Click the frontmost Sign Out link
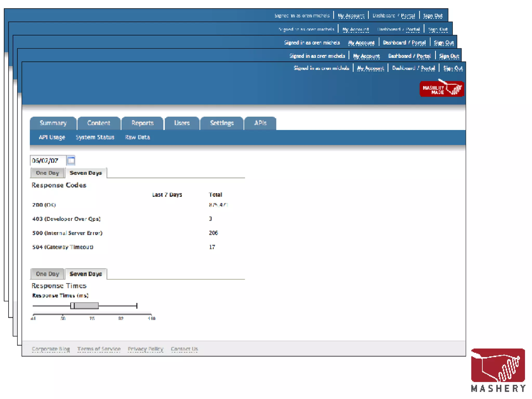This screenshot has height=399, width=532. [453, 68]
